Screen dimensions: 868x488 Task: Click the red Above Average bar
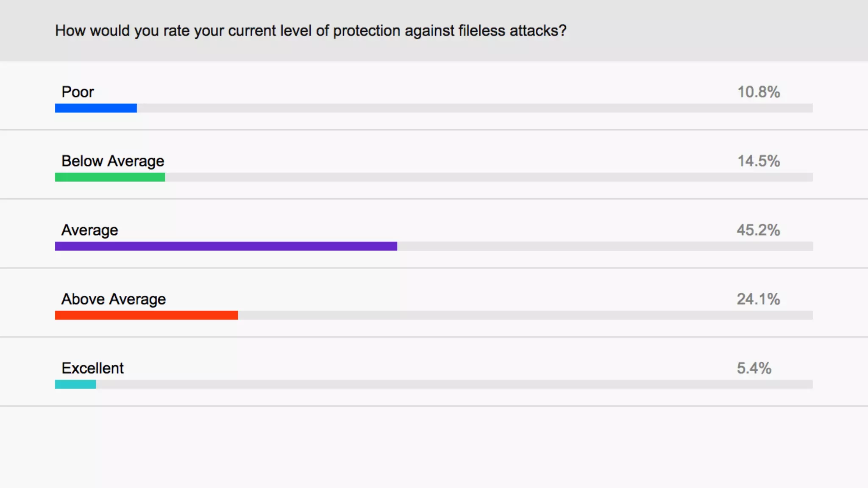click(x=146, y=315)
